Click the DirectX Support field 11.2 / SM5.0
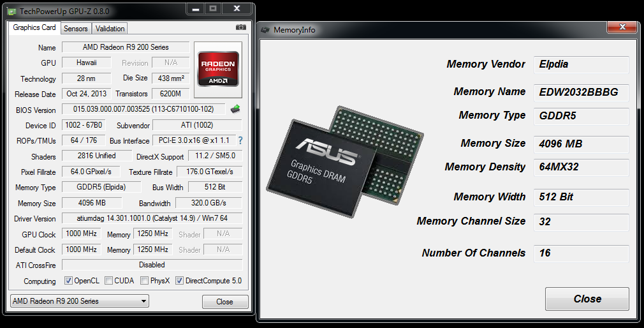The height and width of the screenshot is (328, 644). click(x=216, y=156)
